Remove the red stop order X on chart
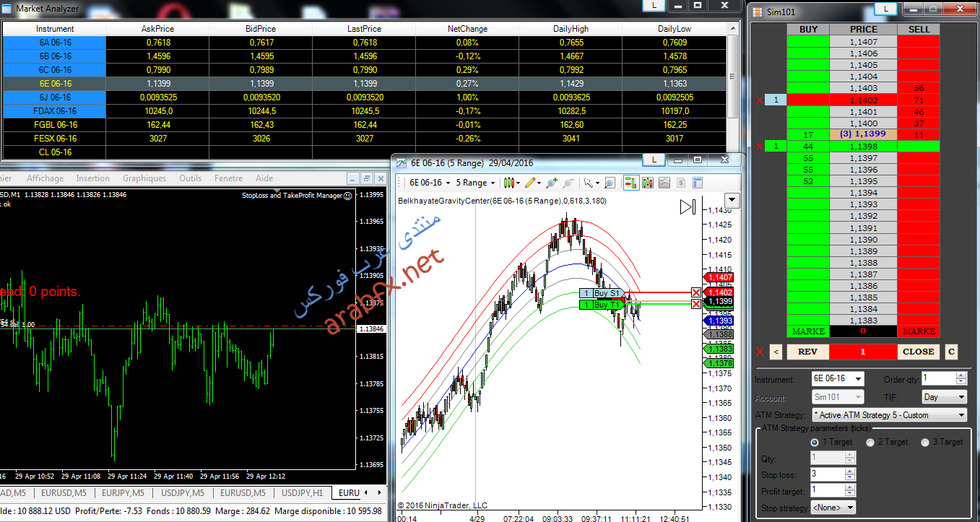 click(x=696, y=292)
